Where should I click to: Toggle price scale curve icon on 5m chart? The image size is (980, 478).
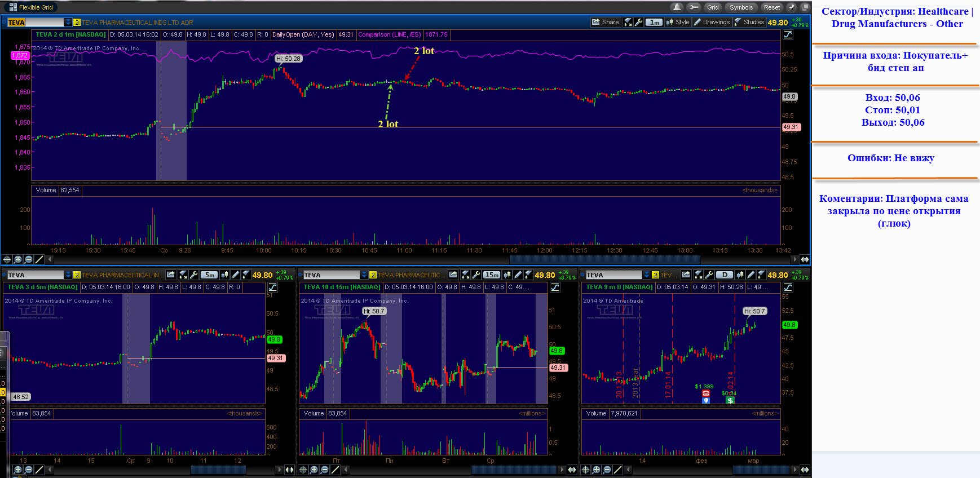point(272,287)
